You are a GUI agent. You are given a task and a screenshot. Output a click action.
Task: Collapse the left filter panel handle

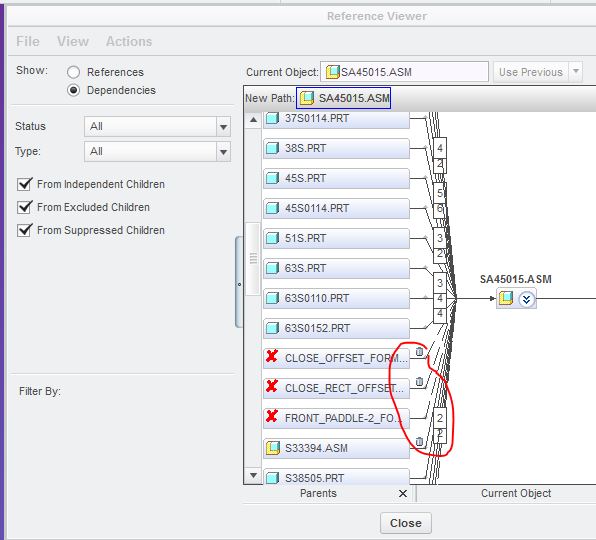click(239, 282)
